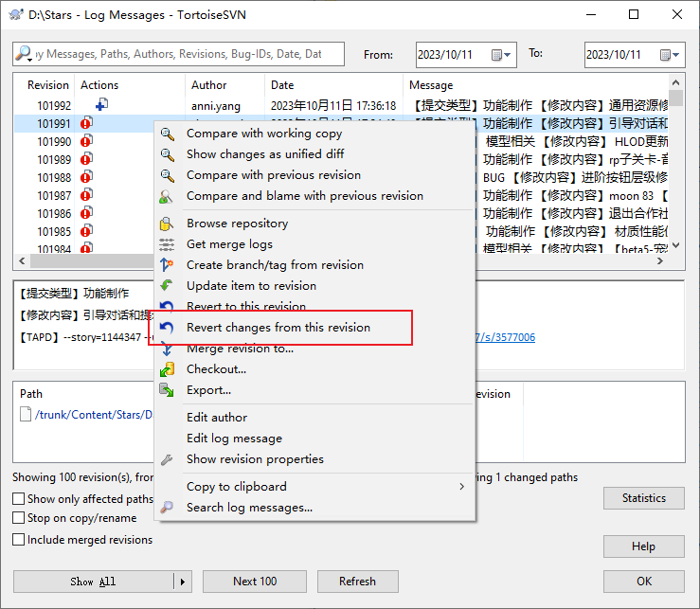This screenshot has height=609, width=700.
Task: Expand Copy to clipboard submenu
Action: pyautogui.click(x=462, y=487)
